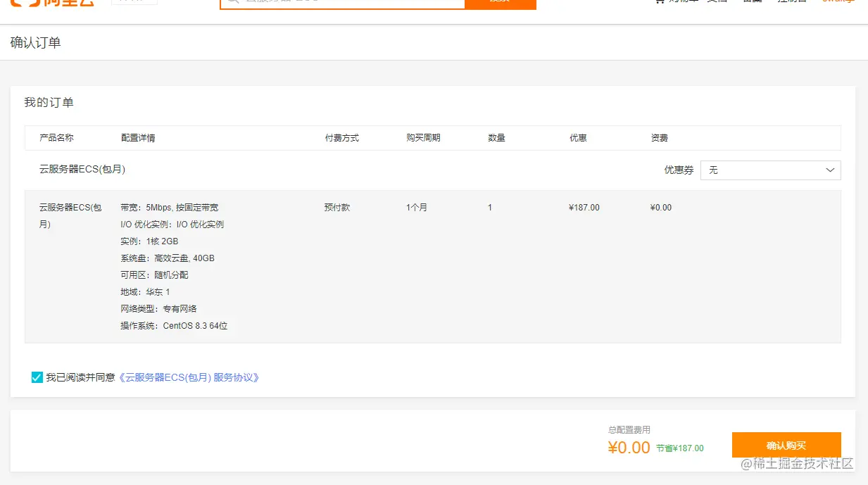Open the 云服务器ECS(包月) 服务协议 link
This screenshot has width=868, height=485.
(x=189, y=377)
